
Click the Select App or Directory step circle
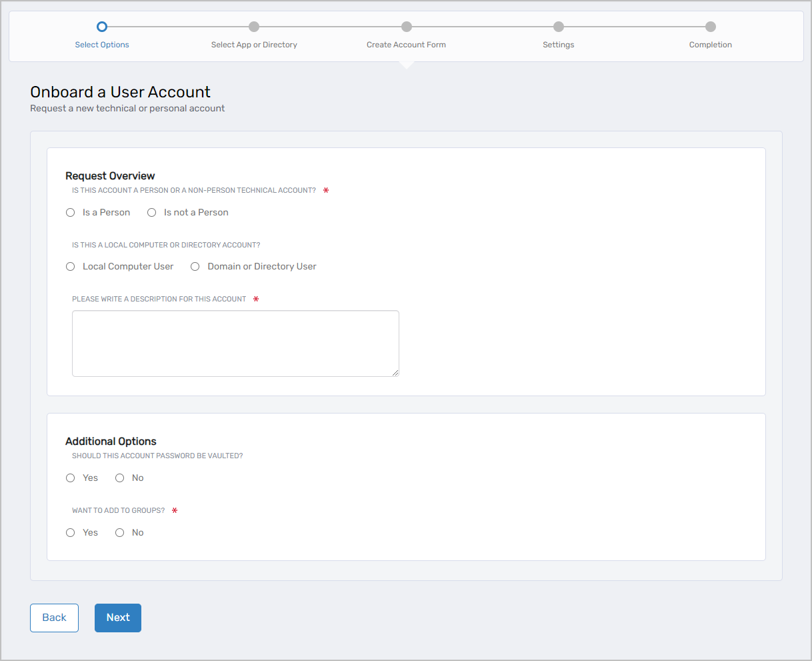[x=254, y=27]
